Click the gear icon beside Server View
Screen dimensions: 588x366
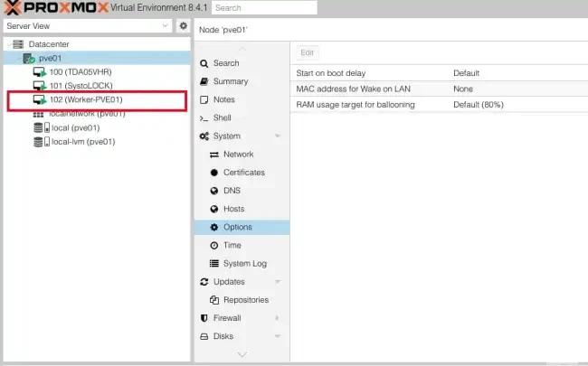click(183, 26)
